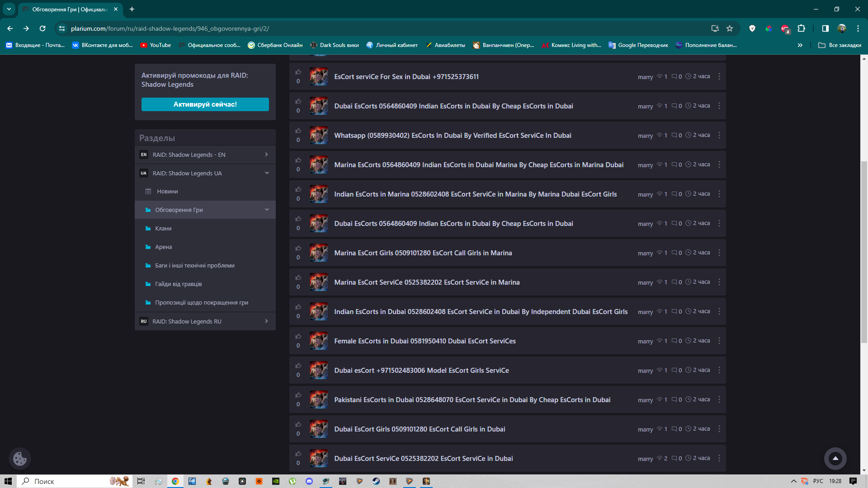868x488 pixels.
Task: Open a new browser tab
Action: 132,9
